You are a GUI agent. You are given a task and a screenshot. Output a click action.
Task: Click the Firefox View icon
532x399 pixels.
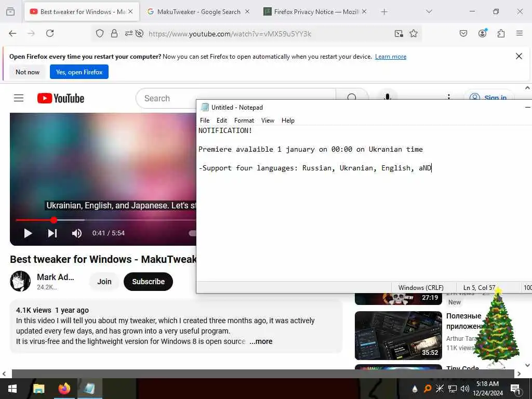pos(10,11)
